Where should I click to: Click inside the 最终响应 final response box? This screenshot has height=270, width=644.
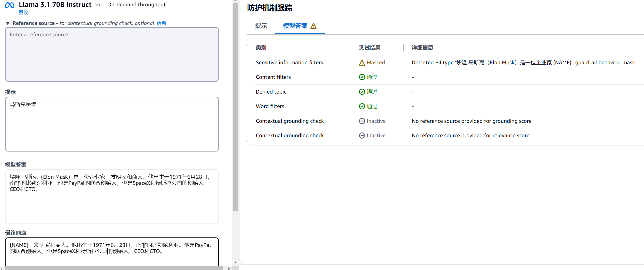click(112, 252)
